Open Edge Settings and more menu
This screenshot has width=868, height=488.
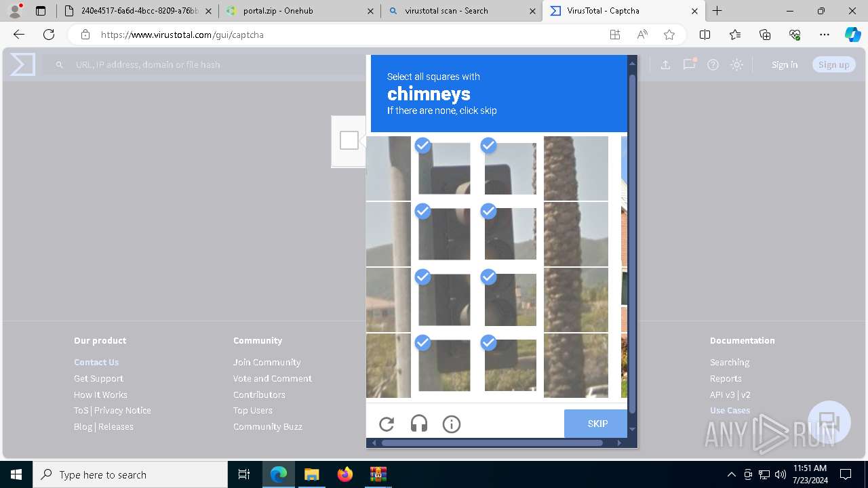coord(825,35)
